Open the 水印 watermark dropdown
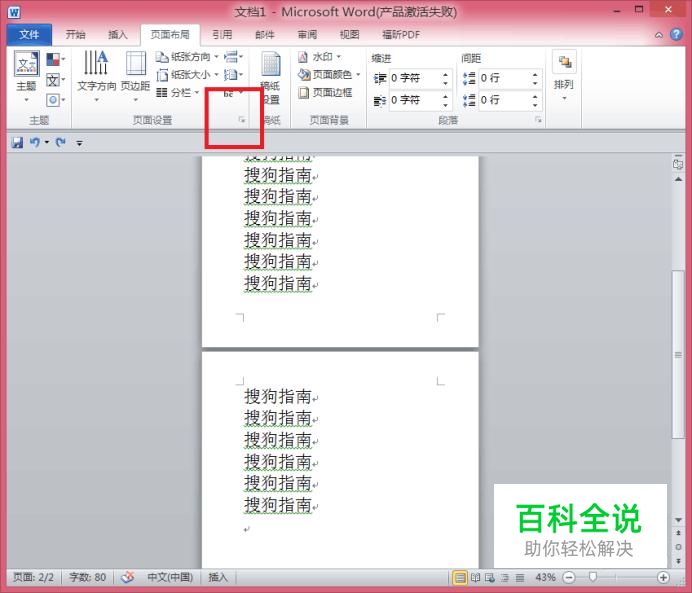This screenshot has width=692, height=593. (320, 57)
